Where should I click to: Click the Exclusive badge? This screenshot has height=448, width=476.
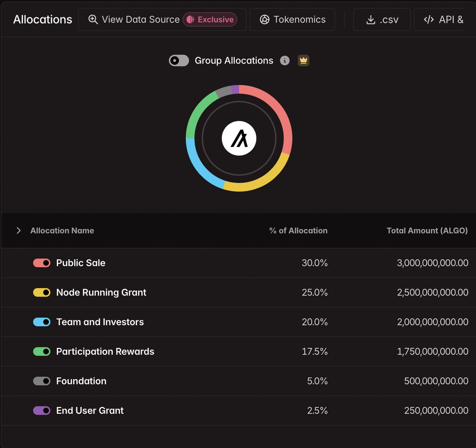210,20
